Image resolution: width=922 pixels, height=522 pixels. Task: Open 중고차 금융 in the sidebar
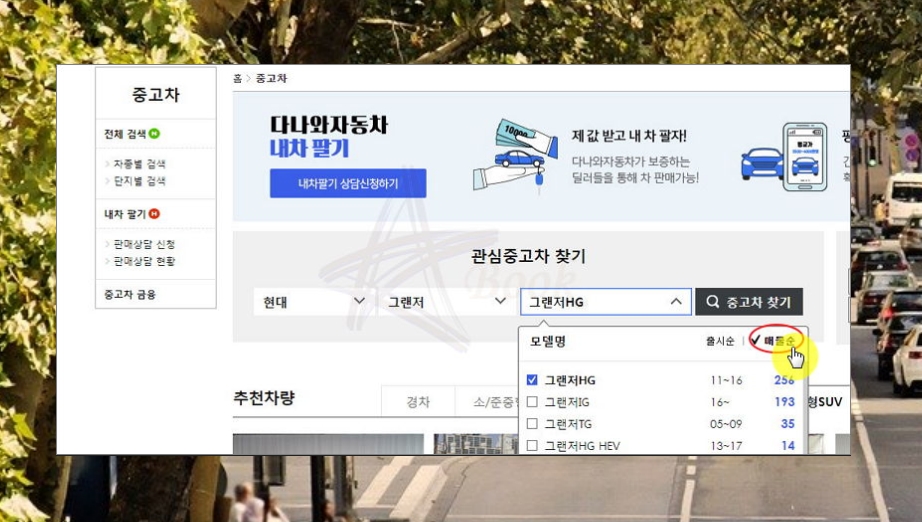point(130,295)
